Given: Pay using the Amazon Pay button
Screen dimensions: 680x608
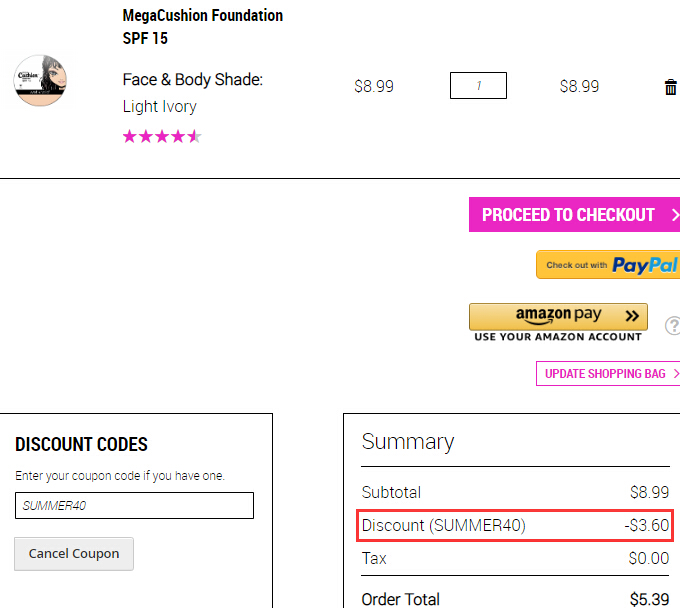Looking at the screenshot, I should (x=558, y=317).
